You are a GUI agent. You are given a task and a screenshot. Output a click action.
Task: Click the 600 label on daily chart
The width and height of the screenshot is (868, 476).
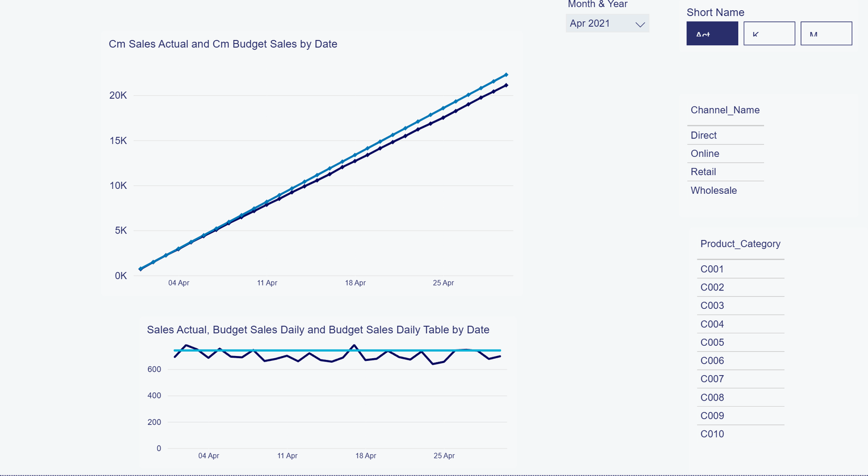tap(154, 370)
